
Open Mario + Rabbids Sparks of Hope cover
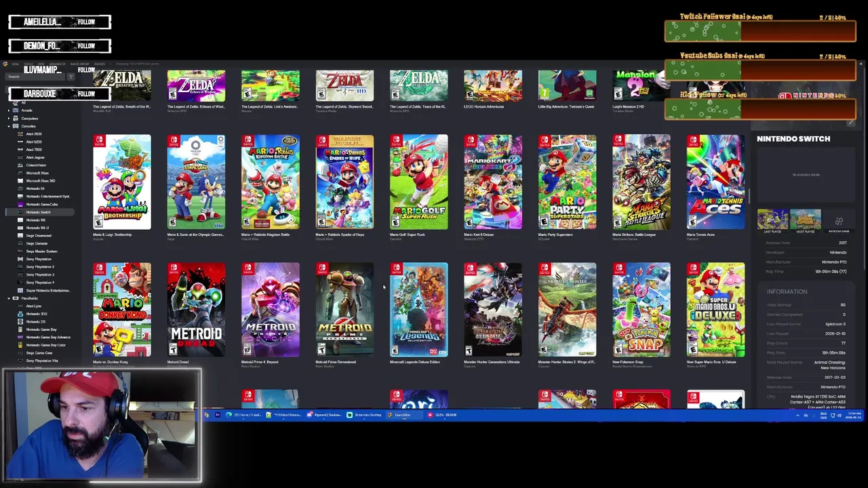(x=344, y=182)
